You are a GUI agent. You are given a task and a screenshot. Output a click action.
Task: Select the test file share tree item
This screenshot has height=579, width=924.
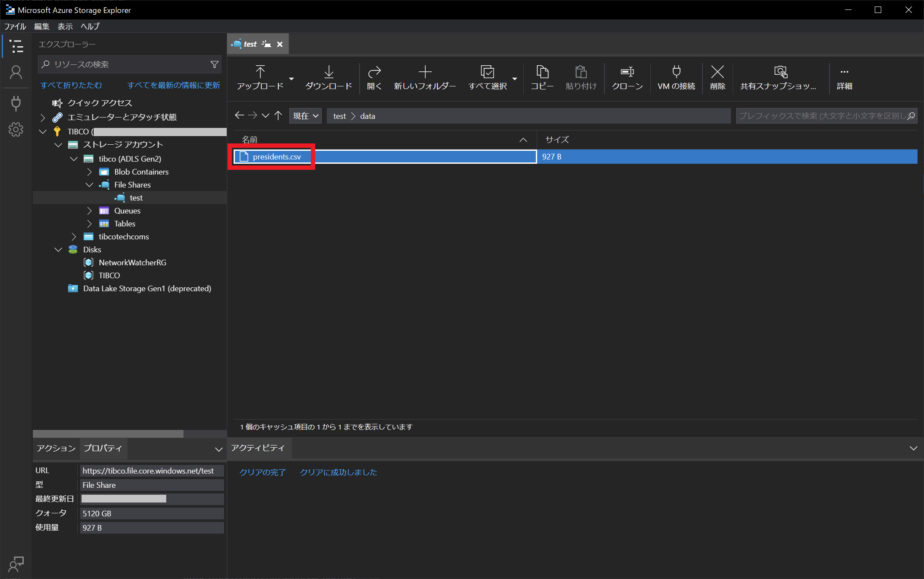[130, 198]
